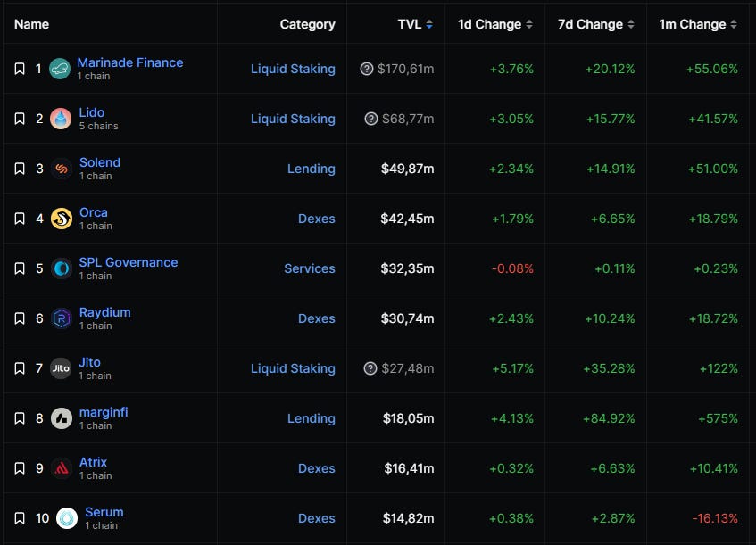Sort by 1d Change column
Image resolution: width=756 pixels, height=545 pixels.
tap(494, 24)
